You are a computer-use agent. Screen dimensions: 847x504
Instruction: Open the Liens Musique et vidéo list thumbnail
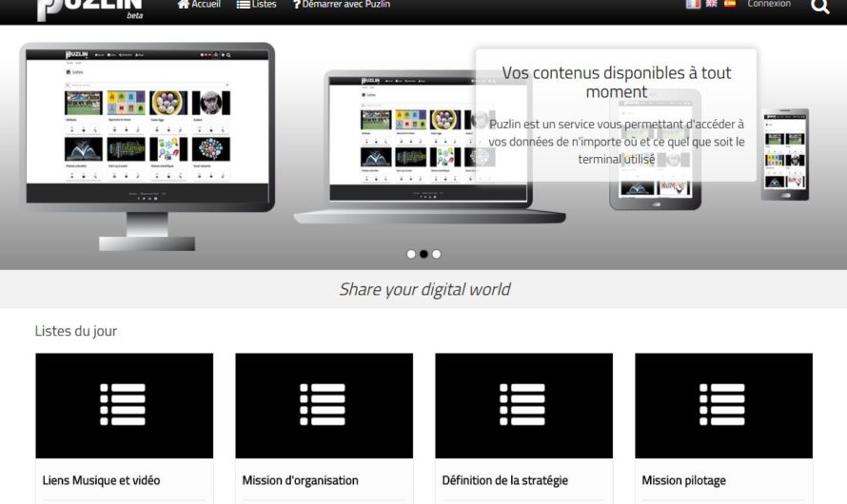pos(125,406)
